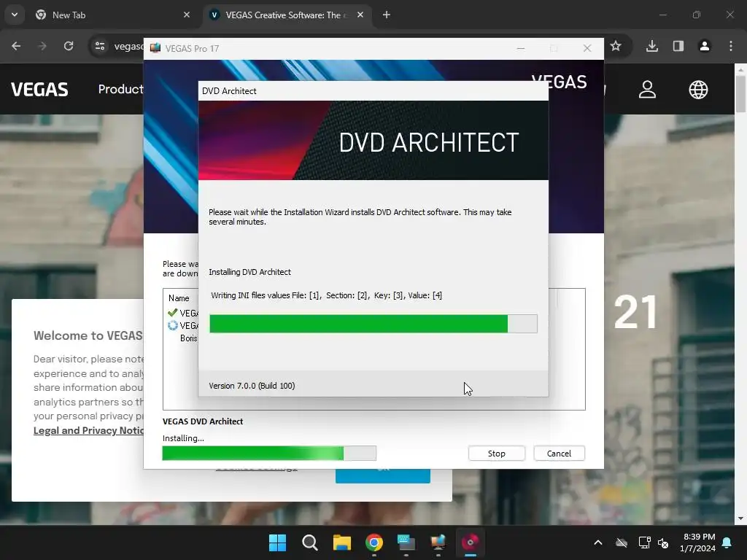Open Chrome's three-dot menu
747x560 pixels.
tap(731, 46)
